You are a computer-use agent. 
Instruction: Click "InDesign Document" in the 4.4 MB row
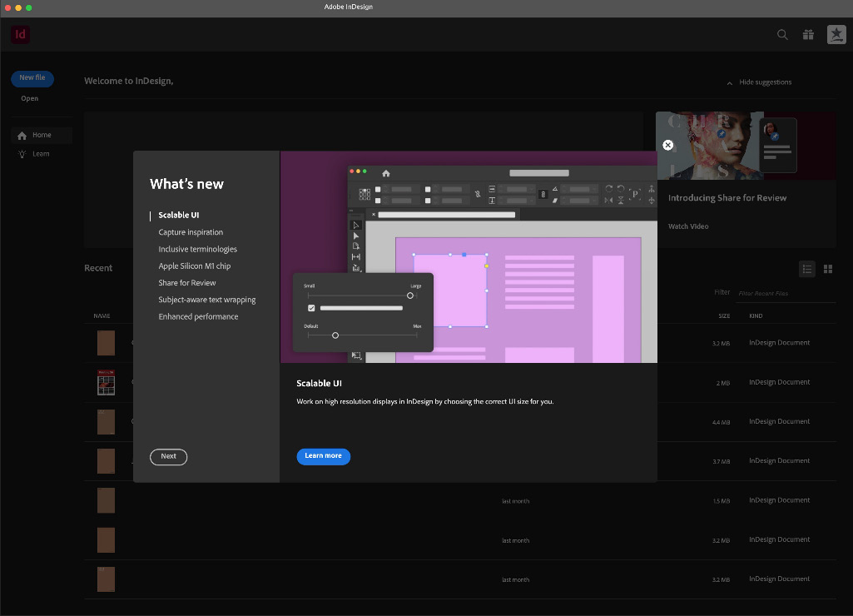[779, 421]
